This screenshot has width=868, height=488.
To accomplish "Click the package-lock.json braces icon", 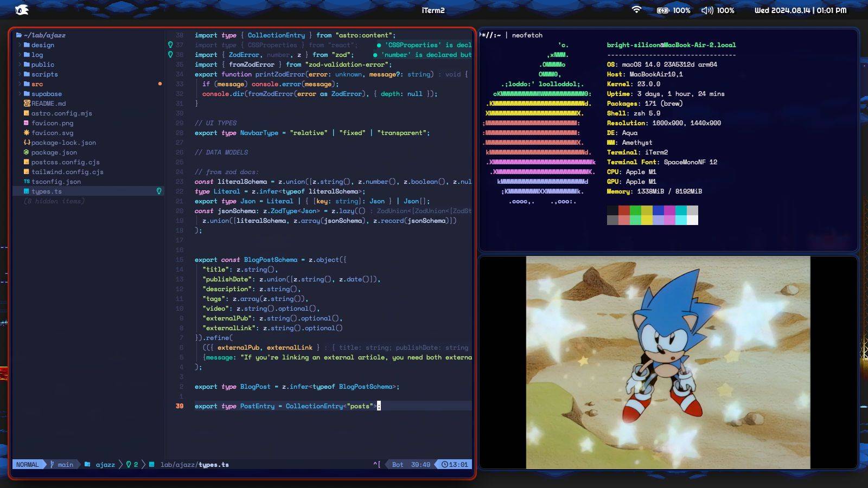I will click(x=27, y=143).
